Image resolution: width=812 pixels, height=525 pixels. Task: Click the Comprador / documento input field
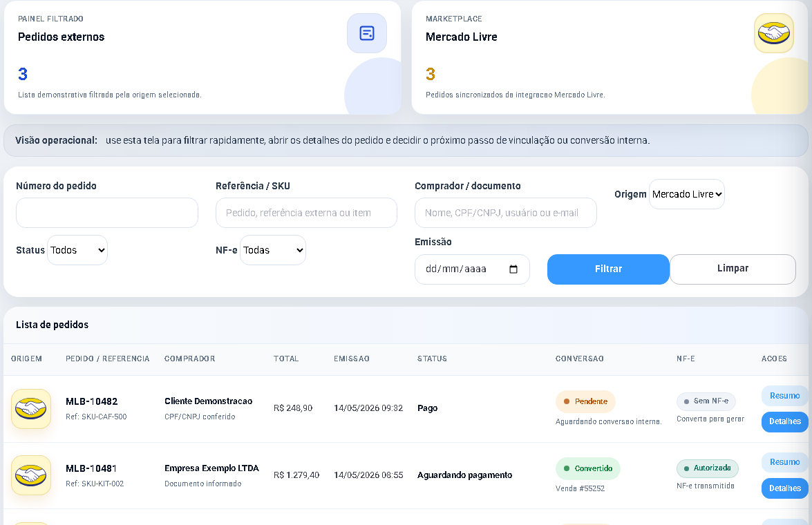point(506,213)
